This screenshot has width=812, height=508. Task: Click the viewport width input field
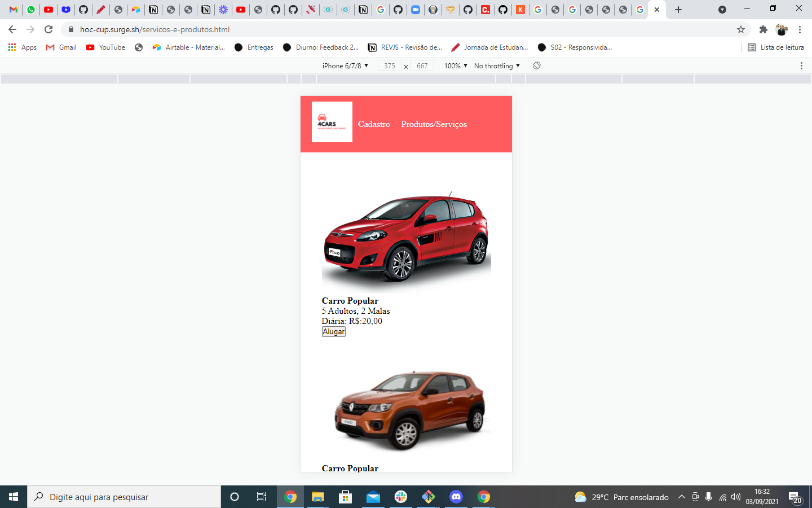tap(389, 65)
